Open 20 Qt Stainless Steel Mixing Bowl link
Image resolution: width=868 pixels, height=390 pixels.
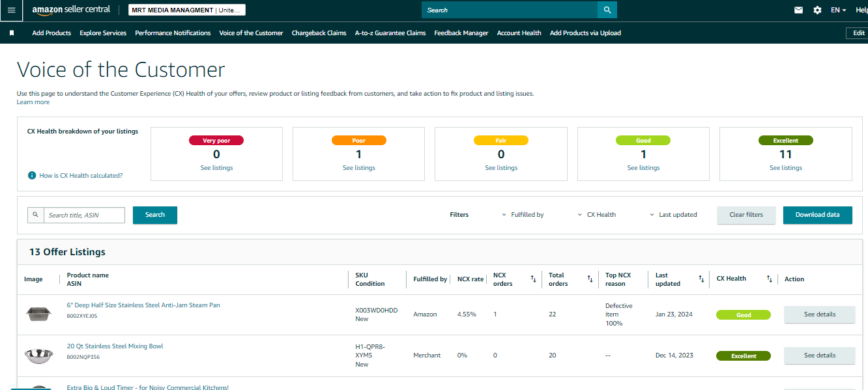[x=115, y=346]
